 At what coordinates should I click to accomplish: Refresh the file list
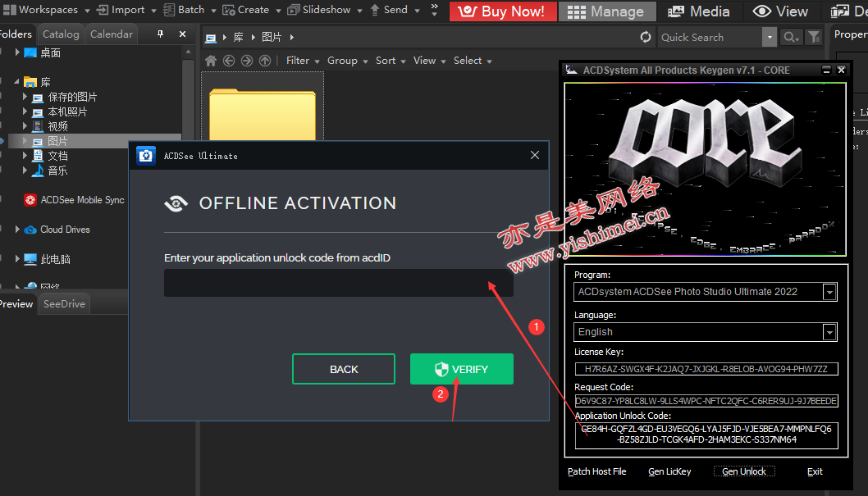pyautogui.click(x=646, y=37)
